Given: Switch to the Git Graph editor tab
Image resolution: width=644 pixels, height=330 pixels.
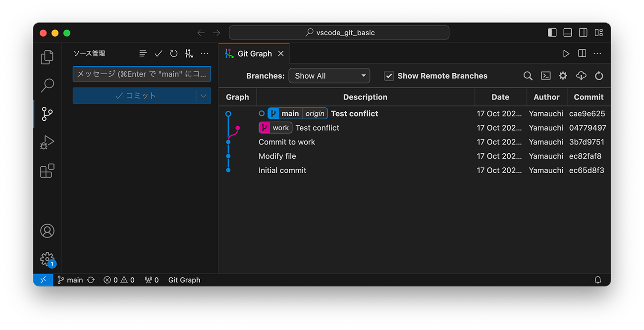Looking at the screenshot, I should click(x=254, y=53).
